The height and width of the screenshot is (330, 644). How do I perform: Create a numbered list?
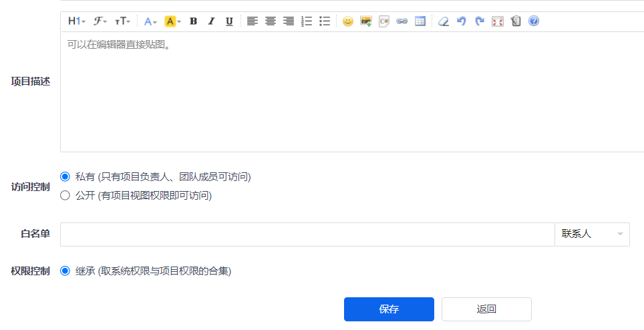pyautogui.click(x=307, y=21)
